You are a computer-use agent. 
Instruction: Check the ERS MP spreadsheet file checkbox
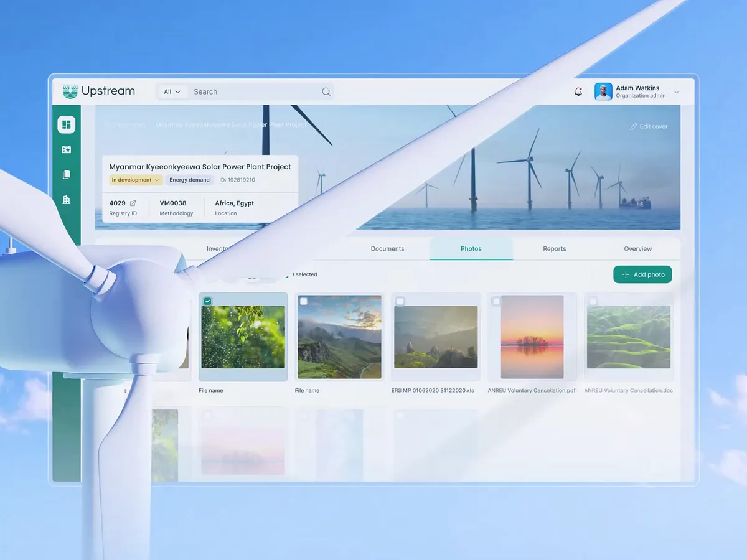[x=400, y=301]
